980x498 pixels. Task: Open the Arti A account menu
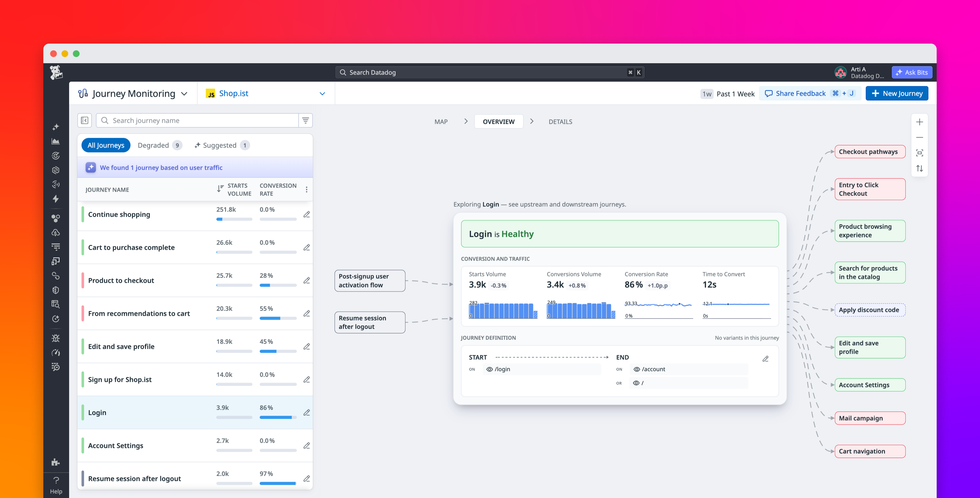(x=859, y=72)
